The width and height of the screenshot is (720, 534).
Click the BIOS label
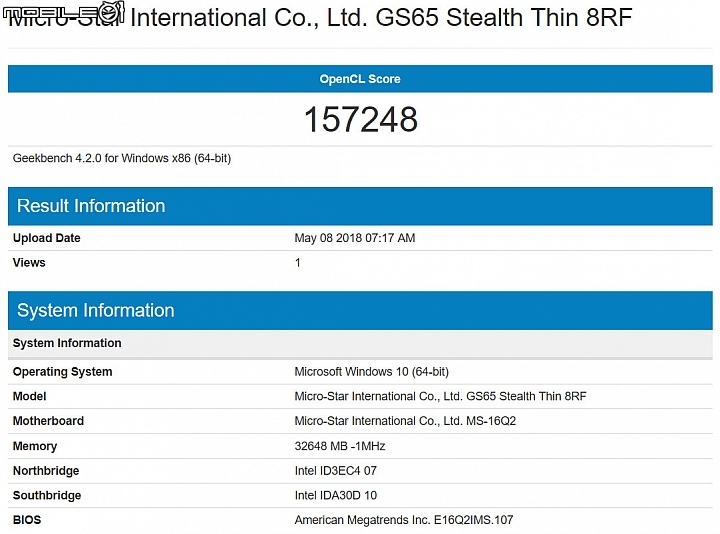pyautogui.click(x=27, y=520)
